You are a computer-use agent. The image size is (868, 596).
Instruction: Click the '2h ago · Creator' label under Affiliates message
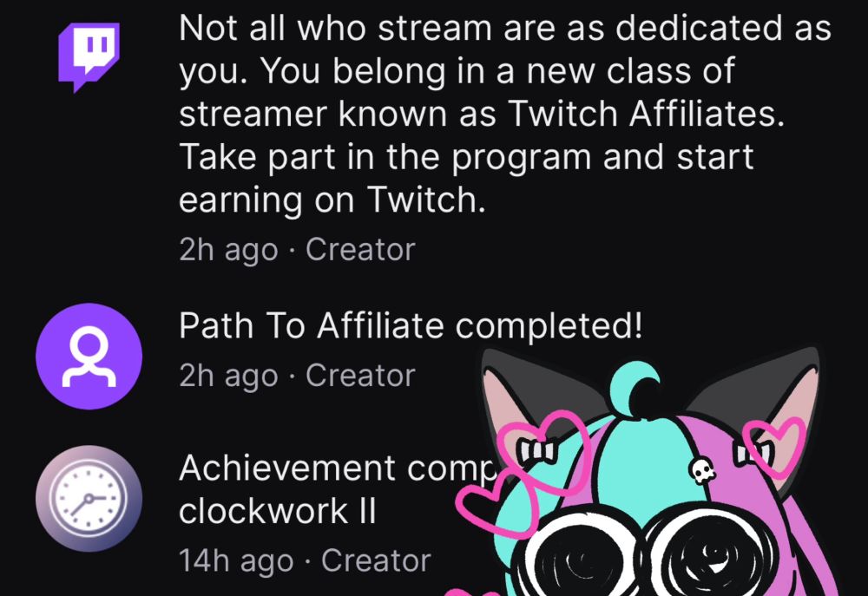coord(297,250)
